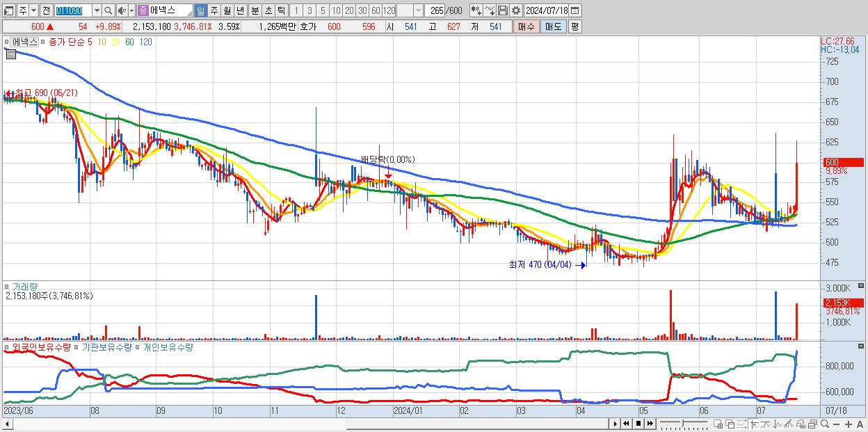Click the playback speed slider handle
The width and height of the screenshot is (868, 432).
[682, 424]
